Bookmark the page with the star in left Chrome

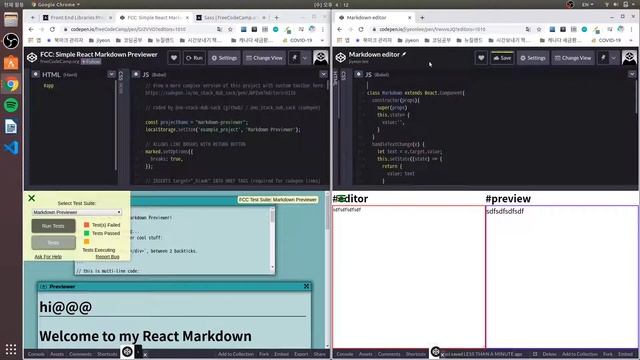click(x=230, y=29)
